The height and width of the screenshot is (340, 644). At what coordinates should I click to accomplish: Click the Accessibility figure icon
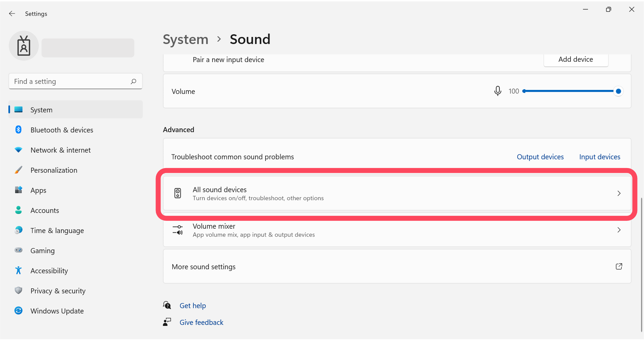(x=19, y=270)
